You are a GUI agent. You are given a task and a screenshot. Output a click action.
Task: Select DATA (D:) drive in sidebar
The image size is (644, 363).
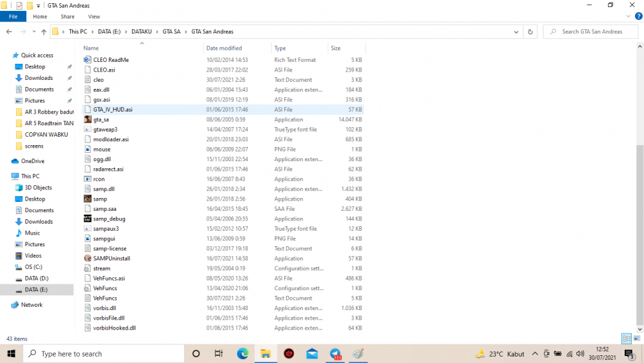point(37,279)
